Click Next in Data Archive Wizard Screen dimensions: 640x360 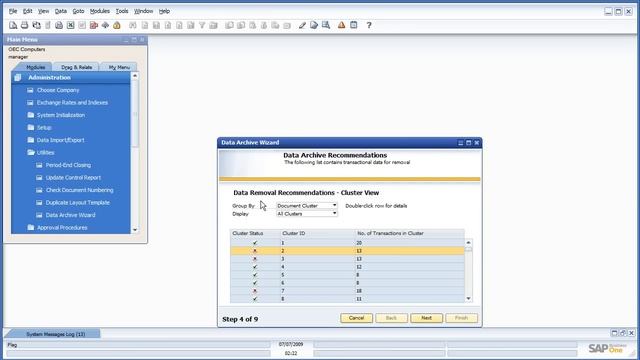click(x=427, y=318)
